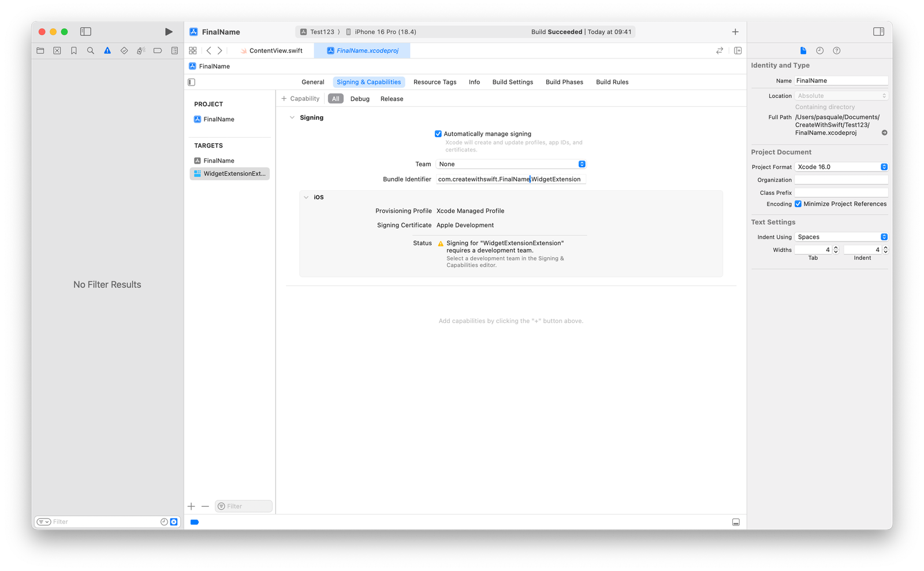The height and width of the screenshot is (571, 924).
Task: Edit the Bundle Identifier field
Action: [x=511, y=179]
